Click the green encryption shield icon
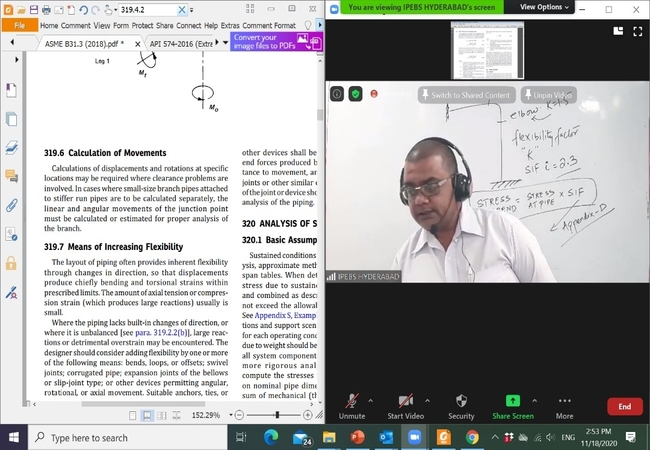 [355, 94]
